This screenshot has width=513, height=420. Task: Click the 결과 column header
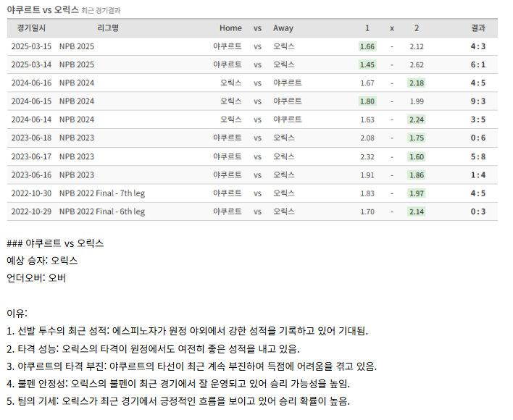click(x=478, y=28)
